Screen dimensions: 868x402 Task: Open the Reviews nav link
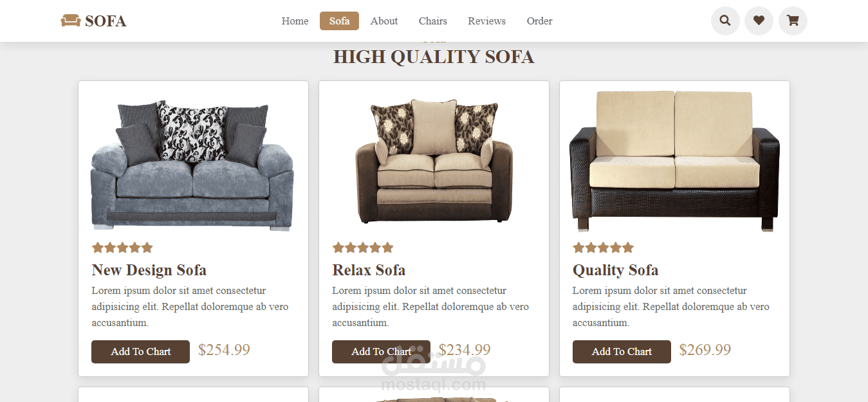(486, 21)
